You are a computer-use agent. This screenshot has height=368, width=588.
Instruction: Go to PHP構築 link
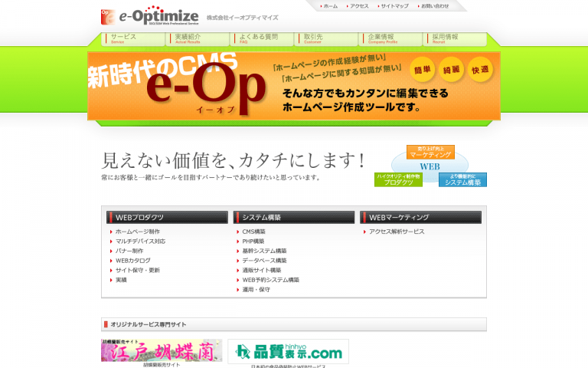pyautogui.click(x=253, y=242)
